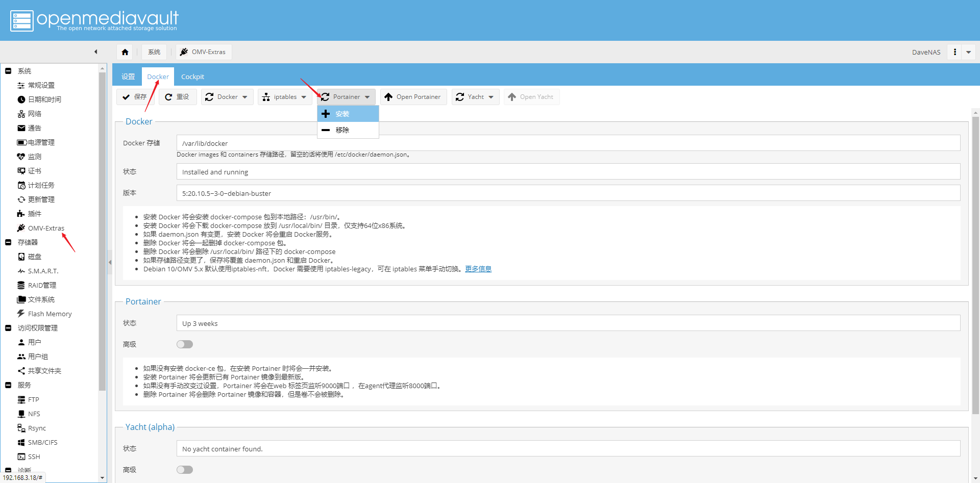Click the main content vertical scrollbar
The image size is (980, 483).
pos(975,265)
